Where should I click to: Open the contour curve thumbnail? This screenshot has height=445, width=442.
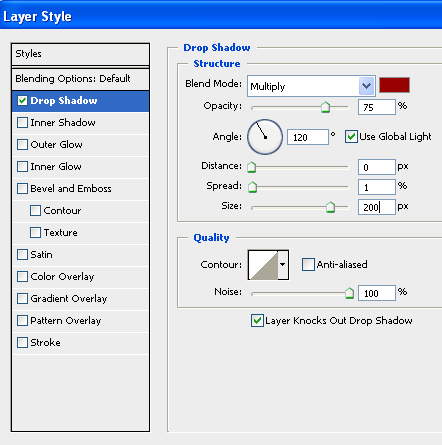(x=263, y=265)
